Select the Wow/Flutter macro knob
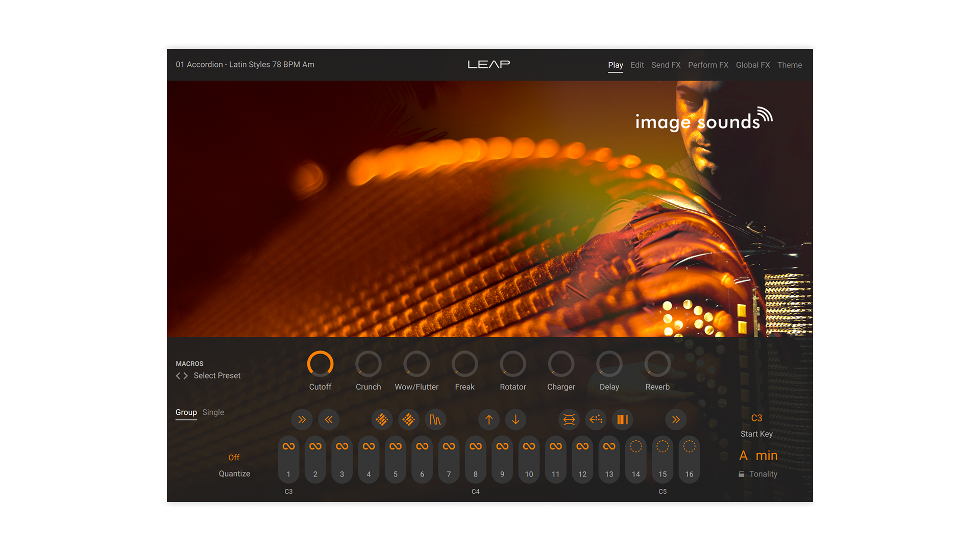Viewport: 980px width, 551px height. [x=416, y=363]
